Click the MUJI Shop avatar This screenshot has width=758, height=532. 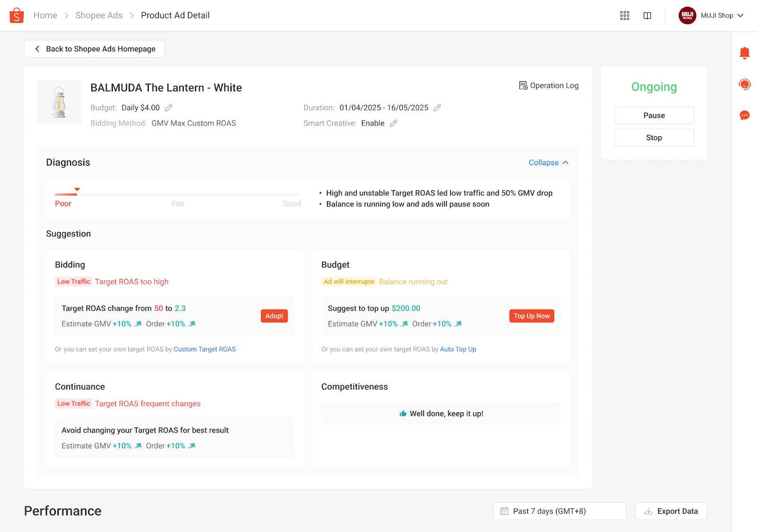coord(687,15)
